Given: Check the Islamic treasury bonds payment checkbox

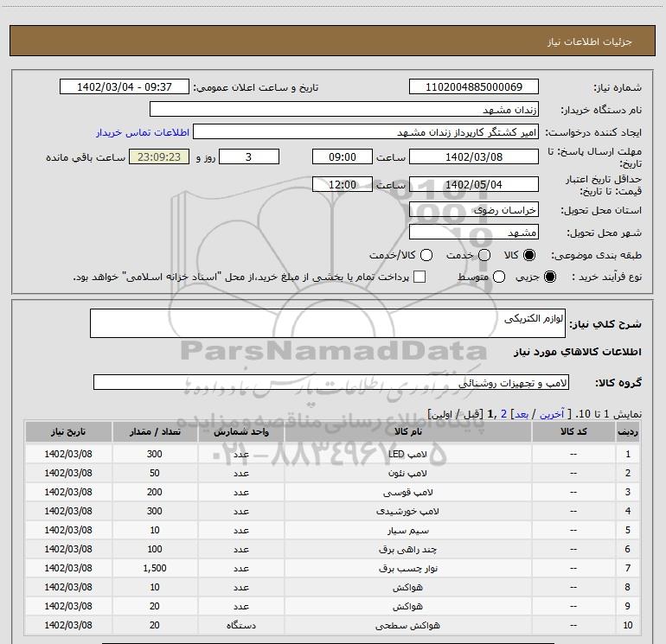Looking at the screenshot, I should click(419, 277).
